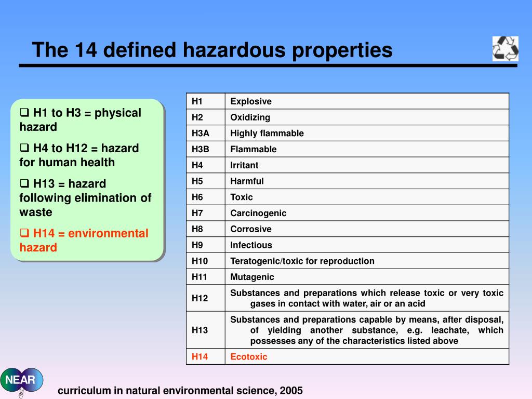The height and width of the screenshot is (399, 532).
Task: Select the 'H6' code cell
Action: [206, 197]
